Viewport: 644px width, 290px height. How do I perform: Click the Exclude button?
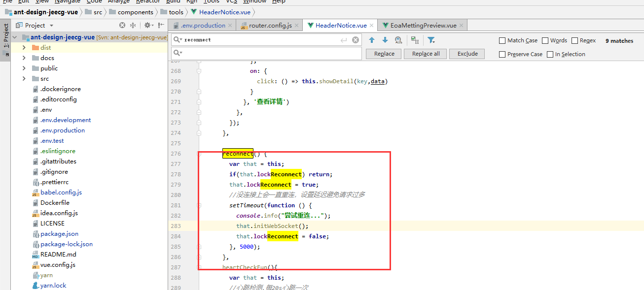pyautogui.click(x=467, y=54)
